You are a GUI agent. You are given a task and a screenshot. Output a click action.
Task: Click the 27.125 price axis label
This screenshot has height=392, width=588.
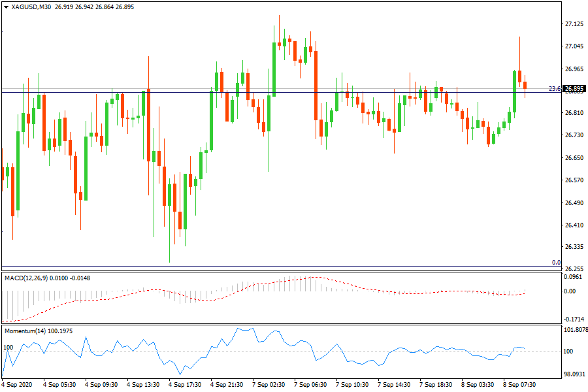coord(574,24)
